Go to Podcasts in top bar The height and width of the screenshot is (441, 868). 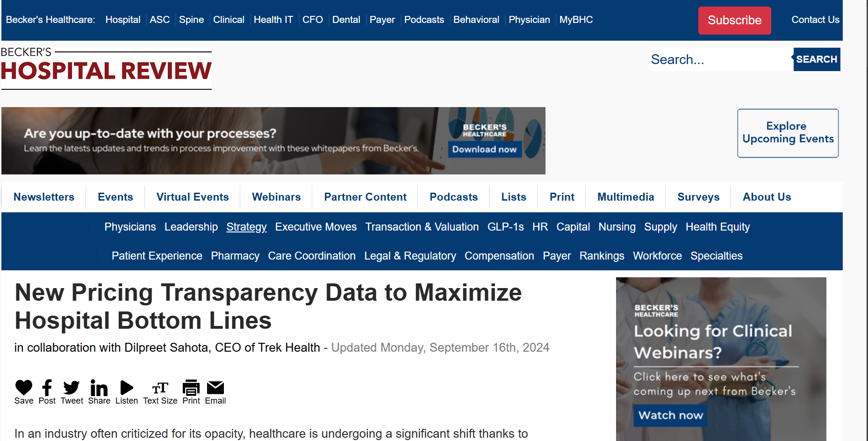click(424, 20)
